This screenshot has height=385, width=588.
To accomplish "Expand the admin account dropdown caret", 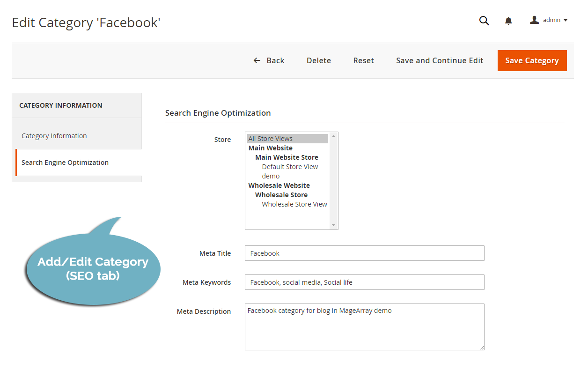I will pyautogui.click(x=566, y=21).
